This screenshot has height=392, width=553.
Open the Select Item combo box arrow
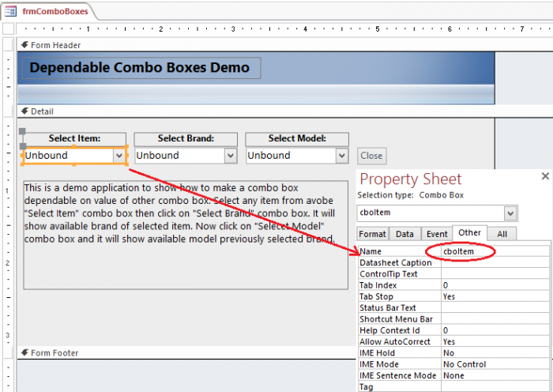coord(119,156)
